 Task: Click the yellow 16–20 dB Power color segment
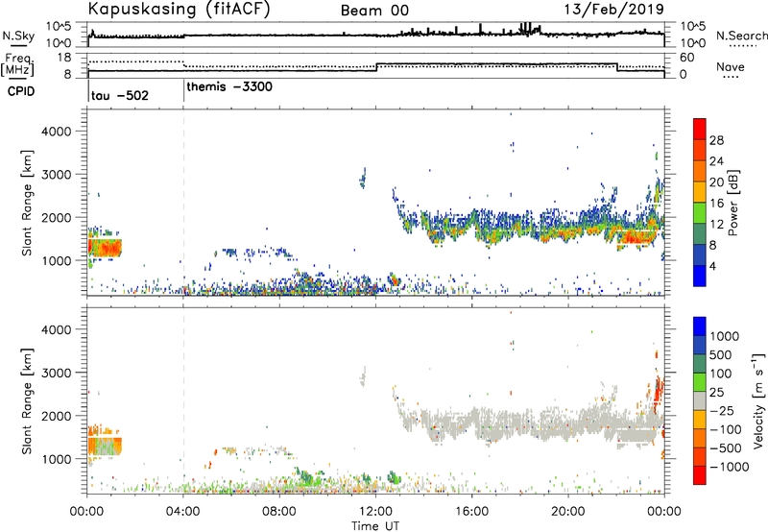tap(700, 191)
